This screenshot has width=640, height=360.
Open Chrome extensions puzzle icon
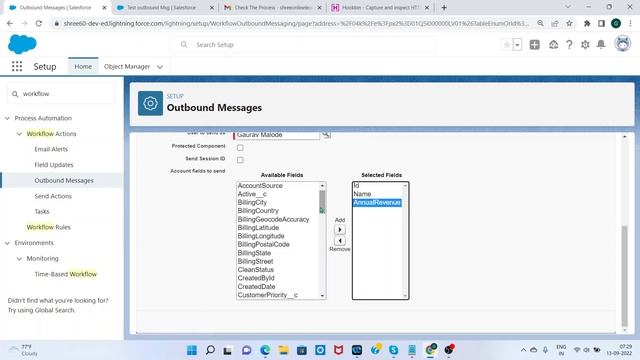tap(587, 24)
